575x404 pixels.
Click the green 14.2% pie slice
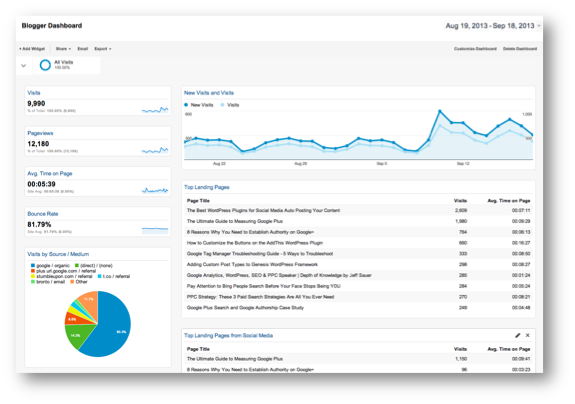click(78, 334)
